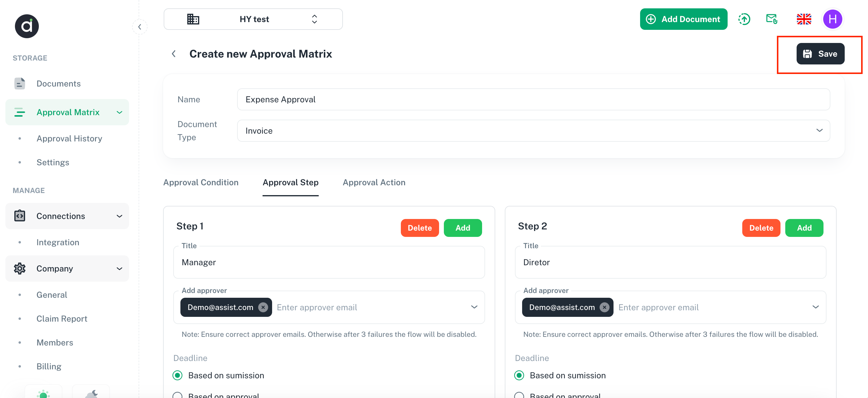
Task: Click the Connections code icon
Action: coord(19,216)
